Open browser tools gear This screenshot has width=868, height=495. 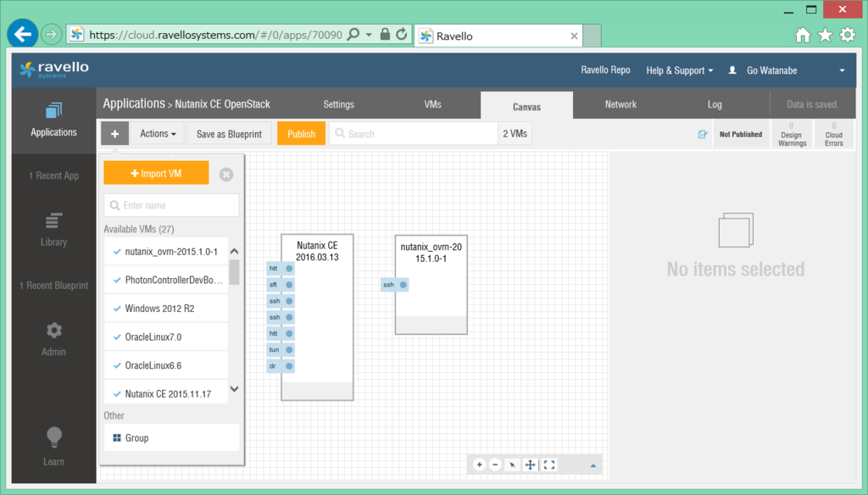click(x=848, y=36)
